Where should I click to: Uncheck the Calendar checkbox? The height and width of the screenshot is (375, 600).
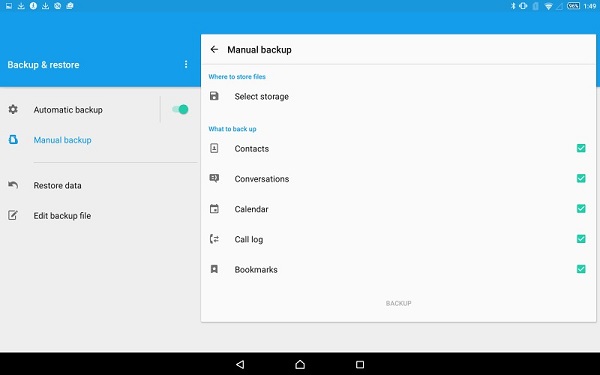pos(581,209)
